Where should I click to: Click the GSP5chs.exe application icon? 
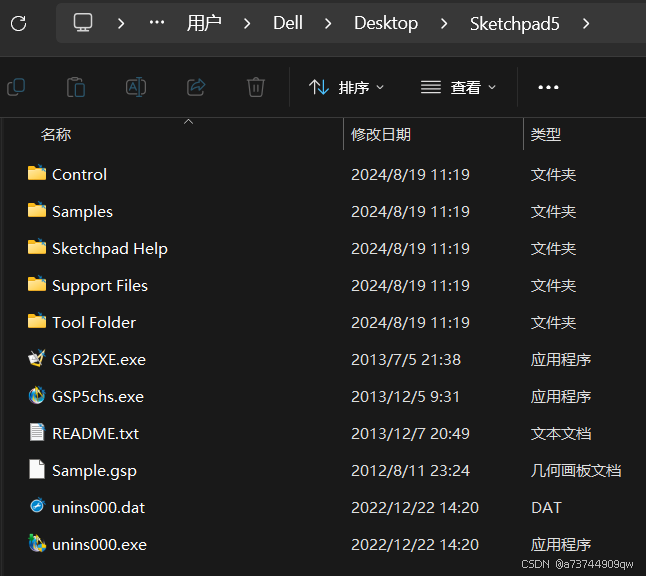(37, 396)
